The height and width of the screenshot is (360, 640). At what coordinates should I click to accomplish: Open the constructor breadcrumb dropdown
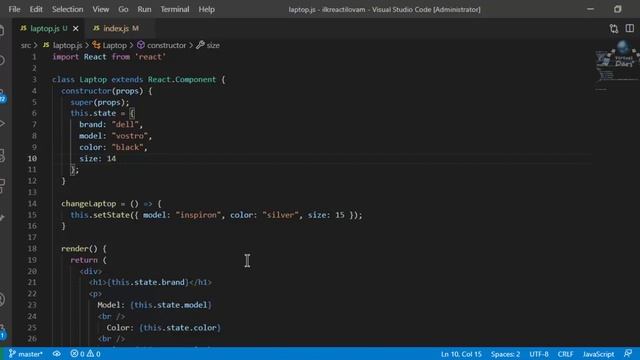[x=161, y=45]
